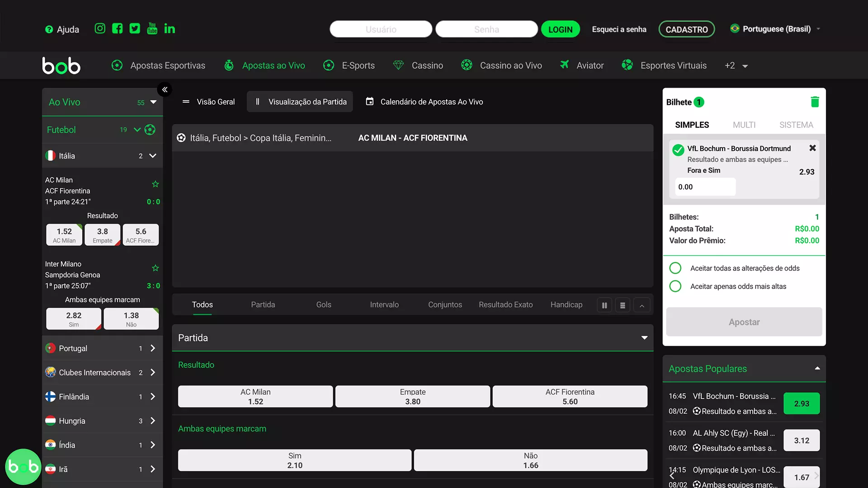Click the 0.00 stake amount field
This screenshot has height=488, width=868.
(x=705, y=187)
